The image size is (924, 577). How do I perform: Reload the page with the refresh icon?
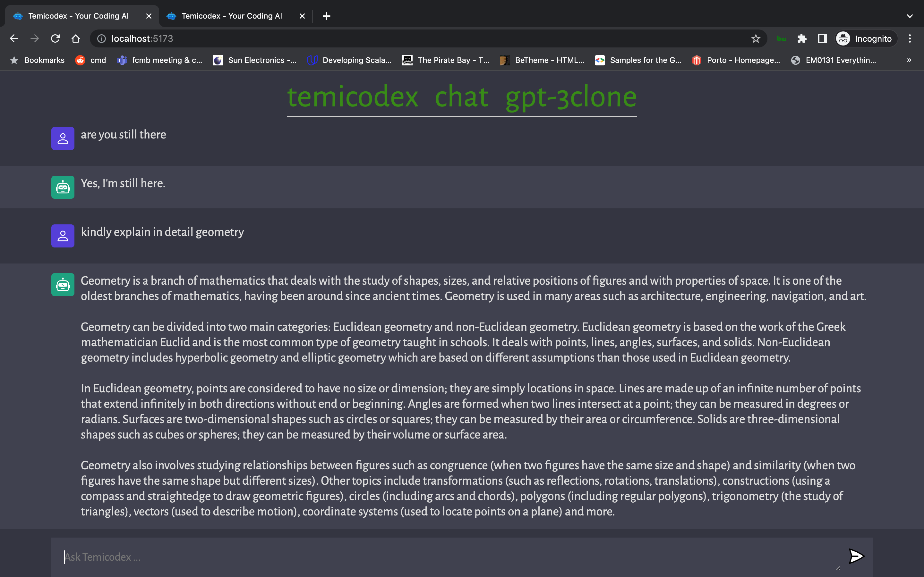56,38
